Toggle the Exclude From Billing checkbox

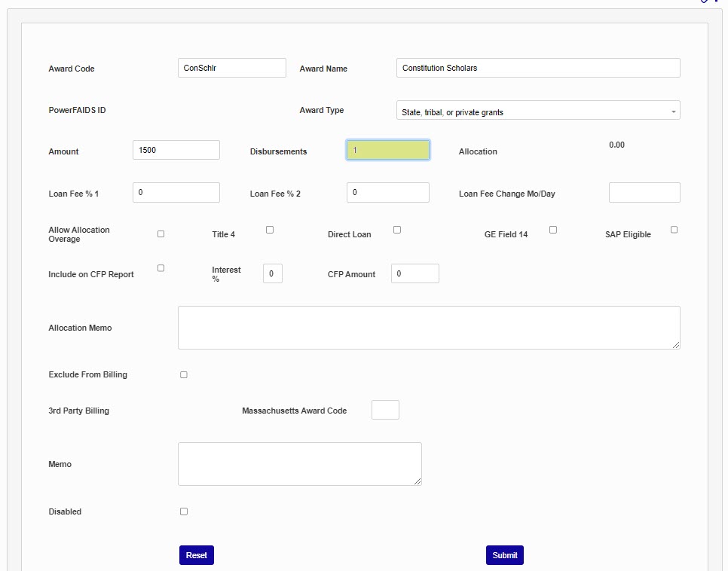coord(184,375)
